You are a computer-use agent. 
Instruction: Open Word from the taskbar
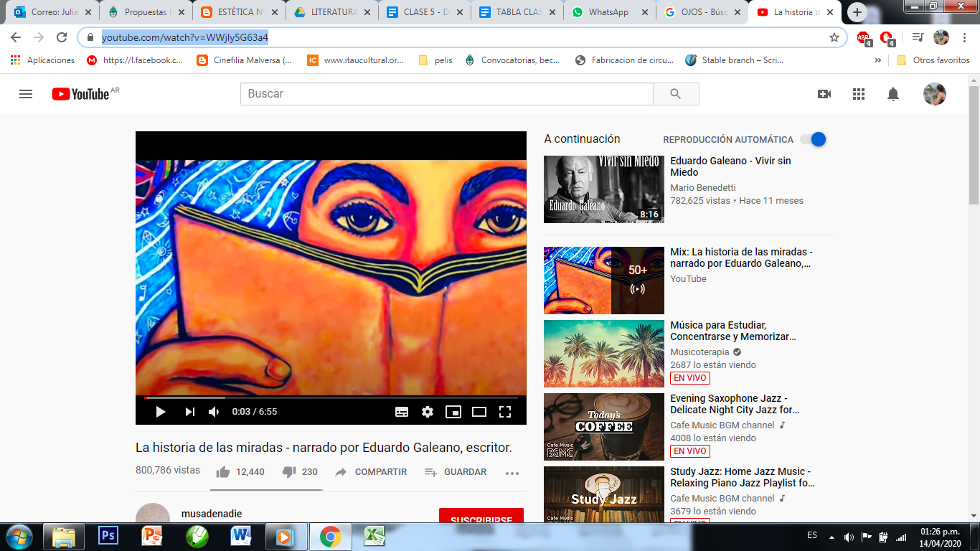point(240,537)
